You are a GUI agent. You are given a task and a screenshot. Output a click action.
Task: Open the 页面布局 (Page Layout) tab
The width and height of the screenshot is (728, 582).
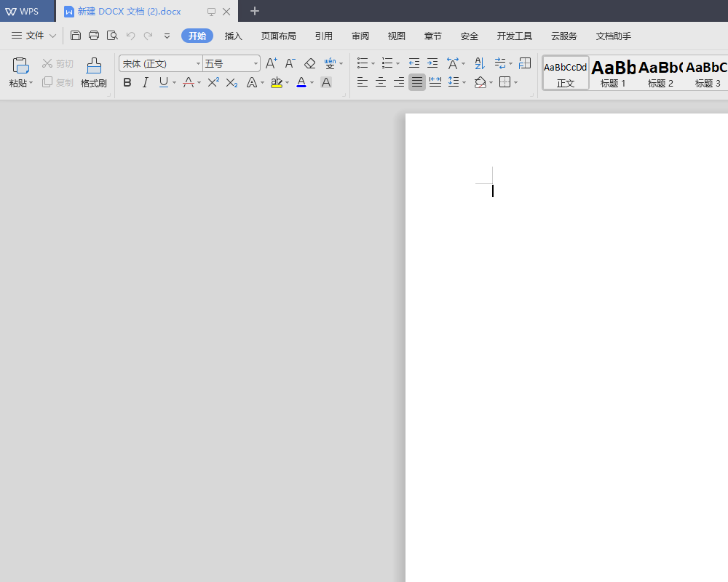pos(279,36)
